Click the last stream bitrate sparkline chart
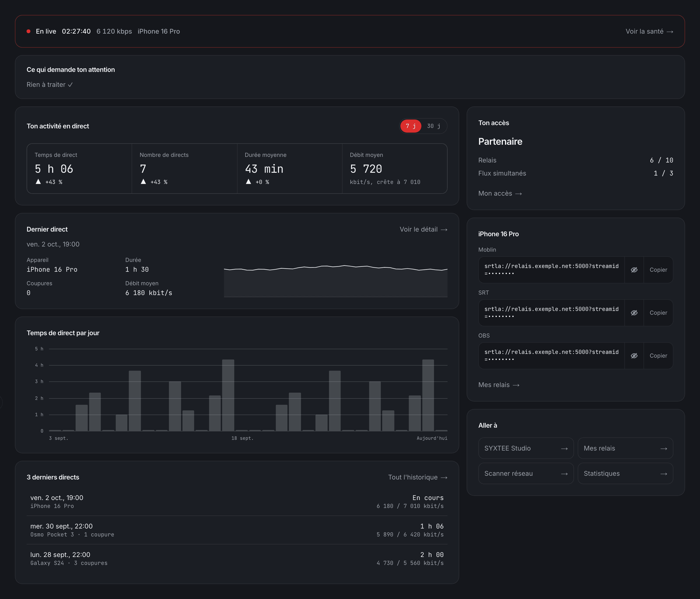Image resolution: width=700 pixels, height=599 pixels. coord(336,281)
